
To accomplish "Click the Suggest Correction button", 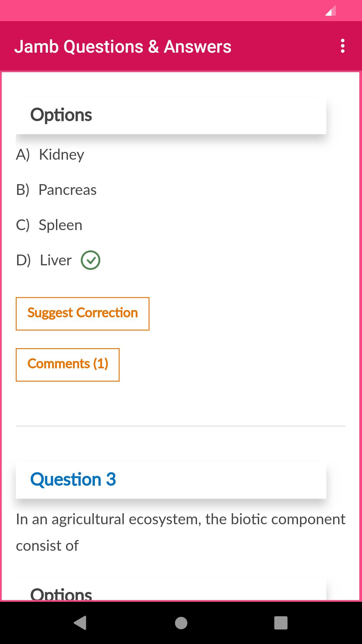I will point(82,313).
